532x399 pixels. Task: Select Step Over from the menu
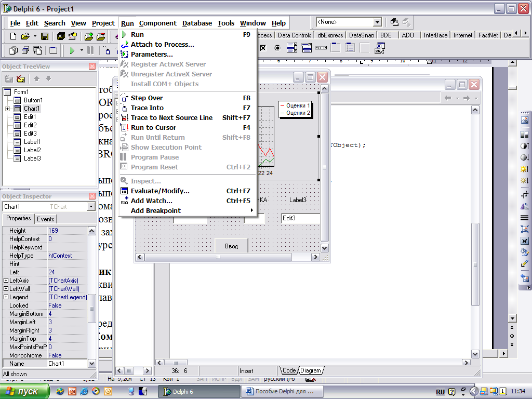click(187, 98)
